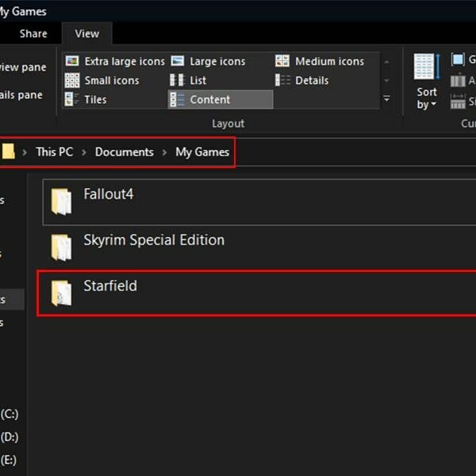476x476 pixels.
Task: Select Extra large icons layout
Action: [115, 61]
